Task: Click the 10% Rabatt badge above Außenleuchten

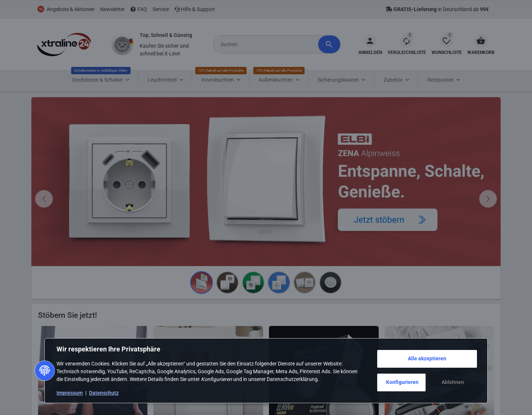Action: pos(279,70)
